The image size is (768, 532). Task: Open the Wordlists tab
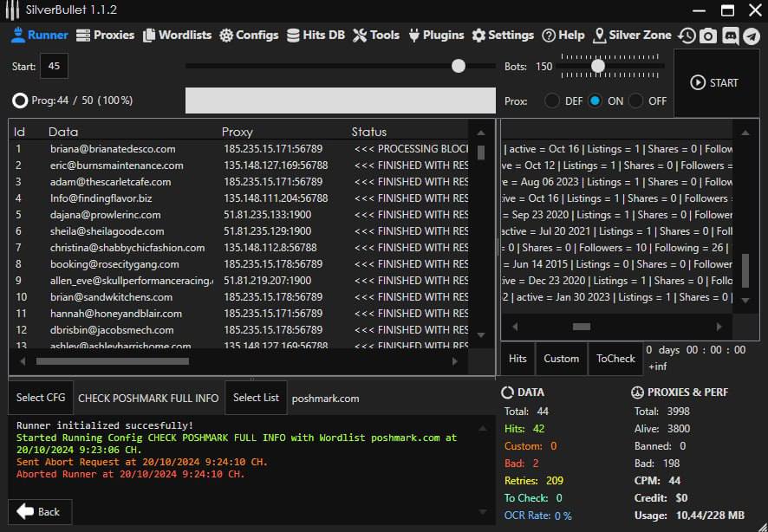coord(177,36)
